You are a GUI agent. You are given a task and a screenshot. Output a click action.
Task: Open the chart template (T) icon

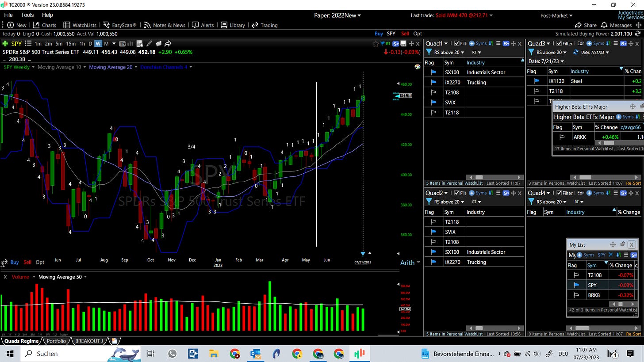tap(123, 43)
